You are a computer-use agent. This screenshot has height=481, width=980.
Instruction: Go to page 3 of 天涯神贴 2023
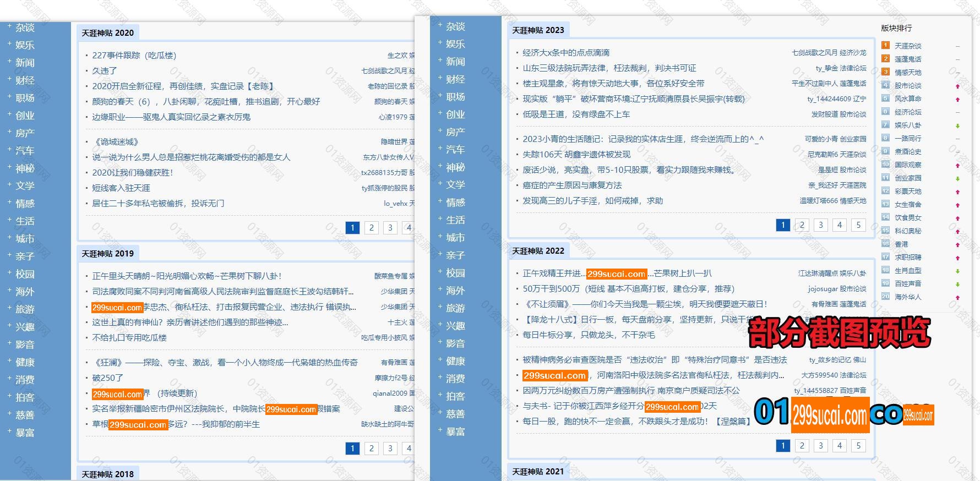821,225
